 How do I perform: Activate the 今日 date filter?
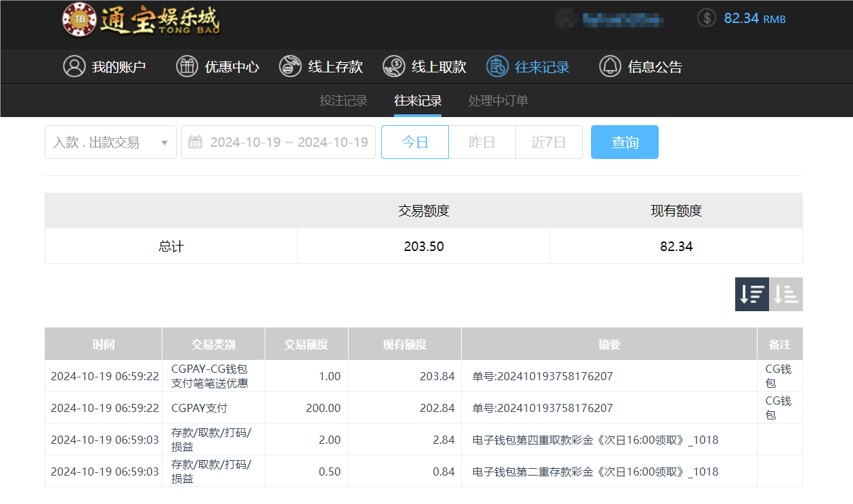pos(414,142)
